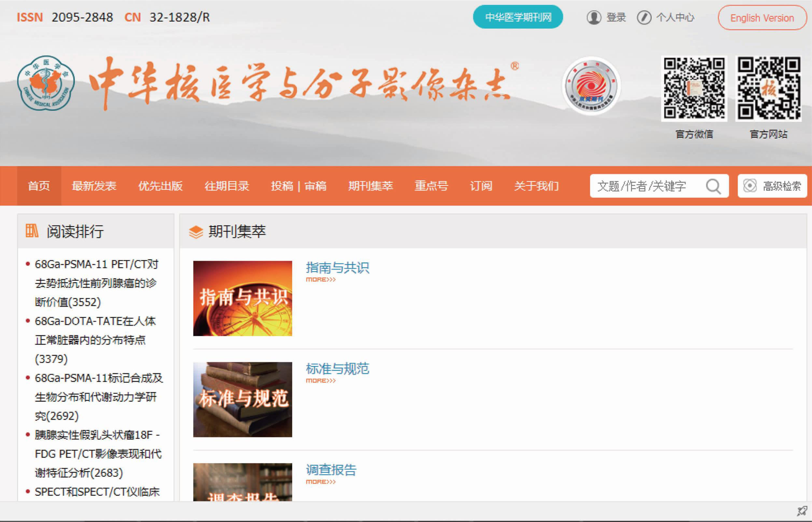Click MORE>>> under 标准与规范

[321, 381]
